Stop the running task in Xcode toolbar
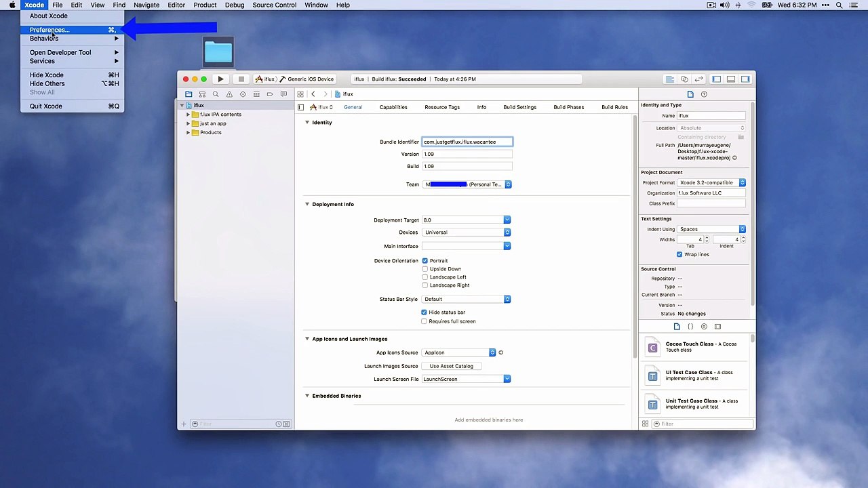The height and width of the screenshot is (488, 868). 241,79
